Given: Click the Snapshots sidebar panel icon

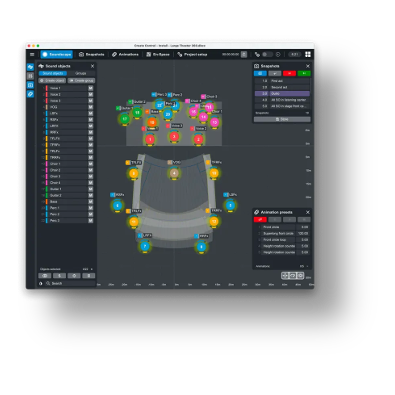Looking at the screenshot, I should point(30,85).
